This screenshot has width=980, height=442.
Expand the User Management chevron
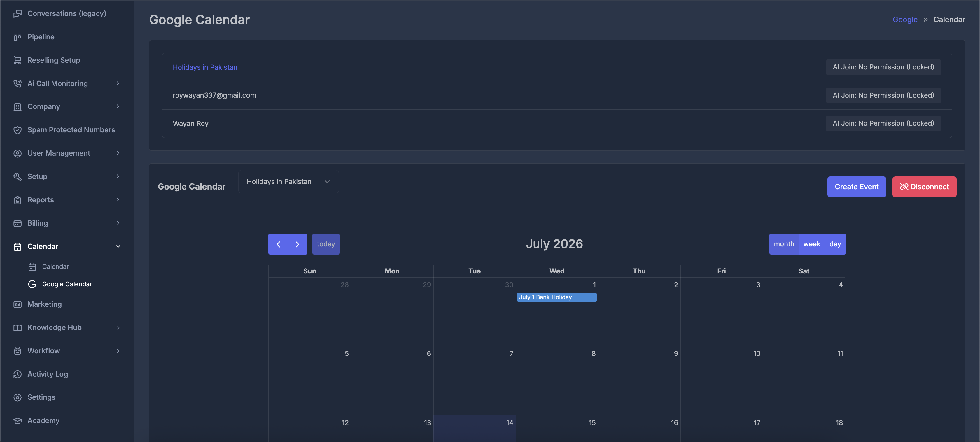(118, 153)
